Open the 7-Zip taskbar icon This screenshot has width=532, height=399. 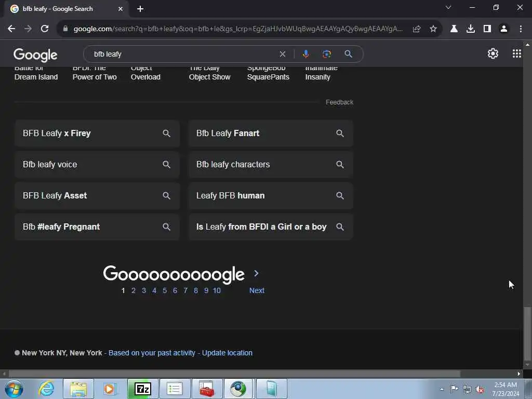click(142, 389)
